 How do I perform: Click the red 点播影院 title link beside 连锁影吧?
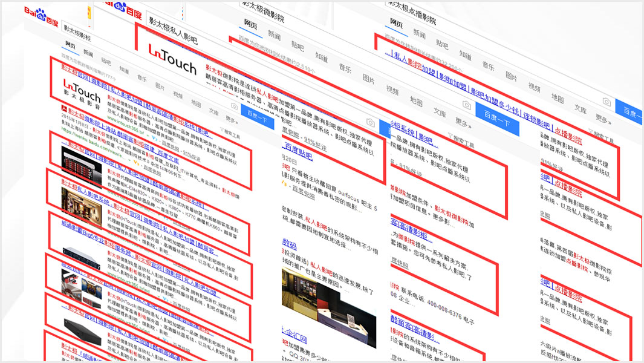click(568, 137)
